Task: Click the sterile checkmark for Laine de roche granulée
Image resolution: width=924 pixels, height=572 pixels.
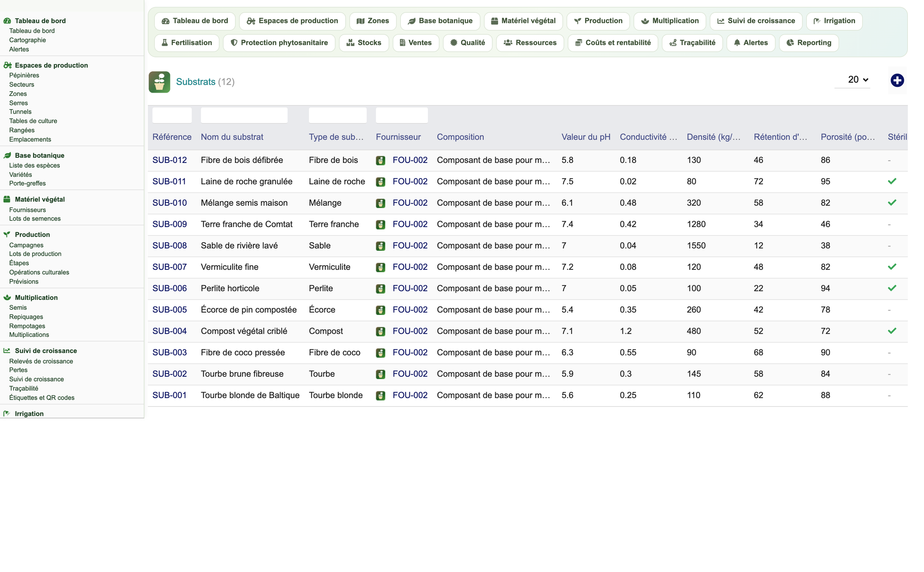Action: tap(892, 181)
